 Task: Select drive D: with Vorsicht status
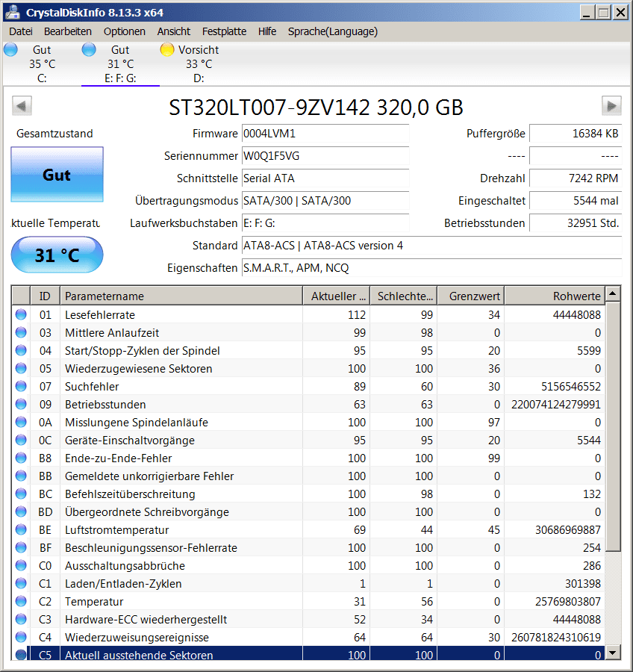199,64
